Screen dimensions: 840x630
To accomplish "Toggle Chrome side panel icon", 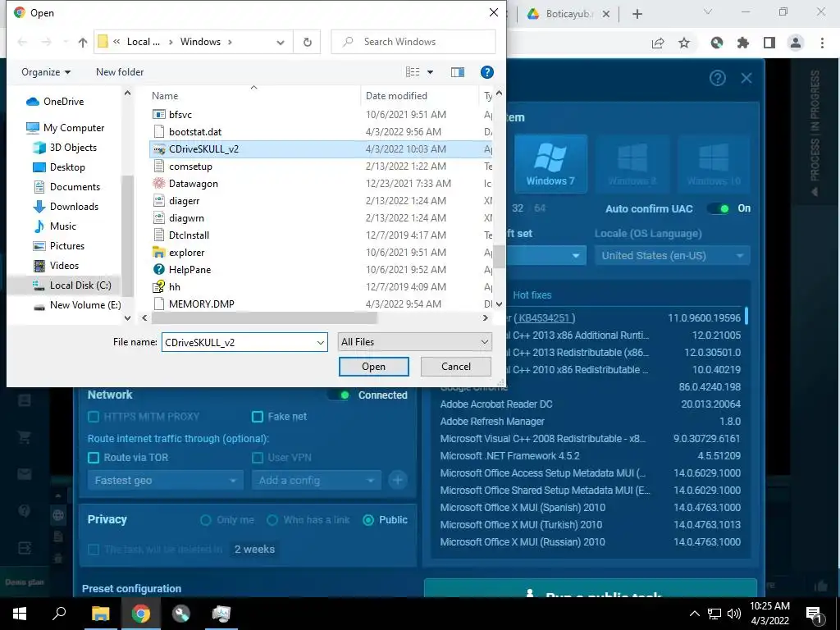I will click(x=769, y=43).
